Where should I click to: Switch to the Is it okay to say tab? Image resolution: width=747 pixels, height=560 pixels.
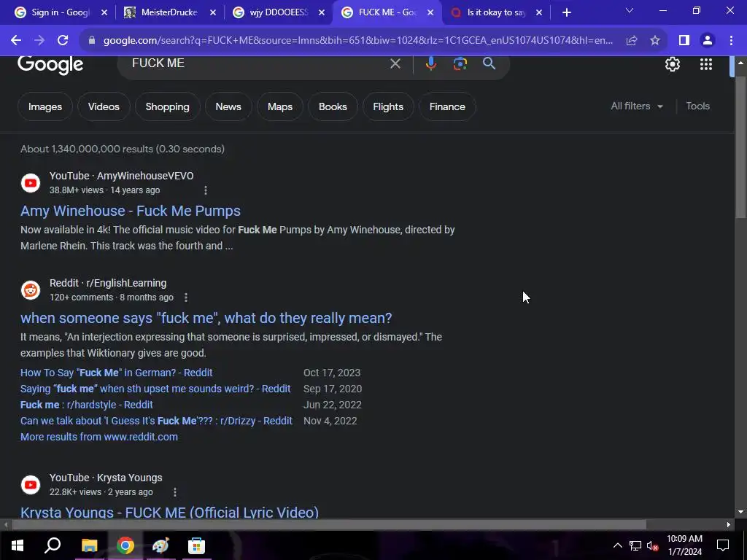(495, 12)
